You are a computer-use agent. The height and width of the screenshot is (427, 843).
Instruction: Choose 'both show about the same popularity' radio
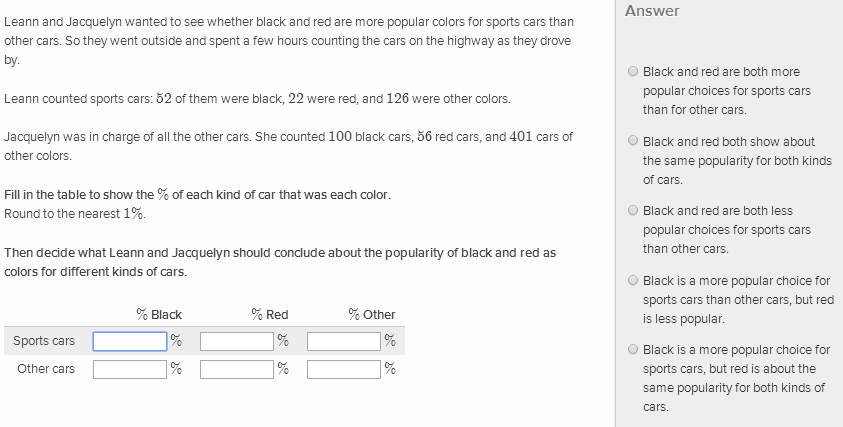pos(633,142)
